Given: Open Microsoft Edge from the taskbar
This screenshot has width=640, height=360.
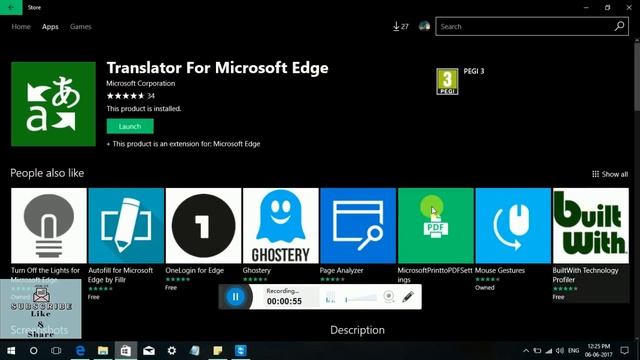Looking at the screenshot, I should pyautogui.click(x=80, y=351).
